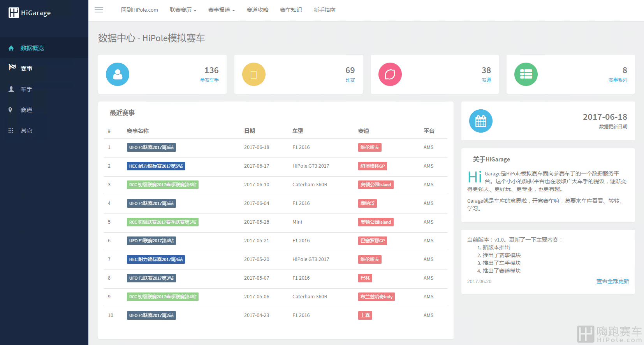Click the Mini car type cell
Screen dimensions: 644x345
click(297, 222)
